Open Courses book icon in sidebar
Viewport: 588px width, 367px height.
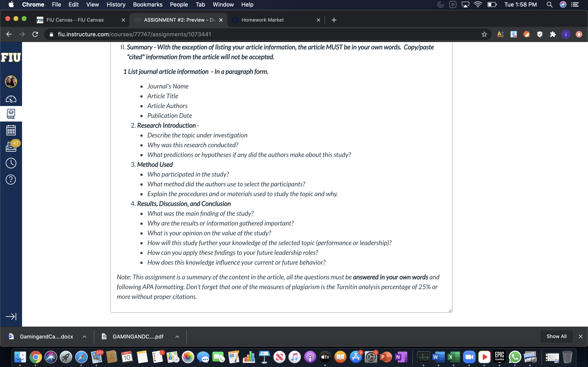coord(11,114)
